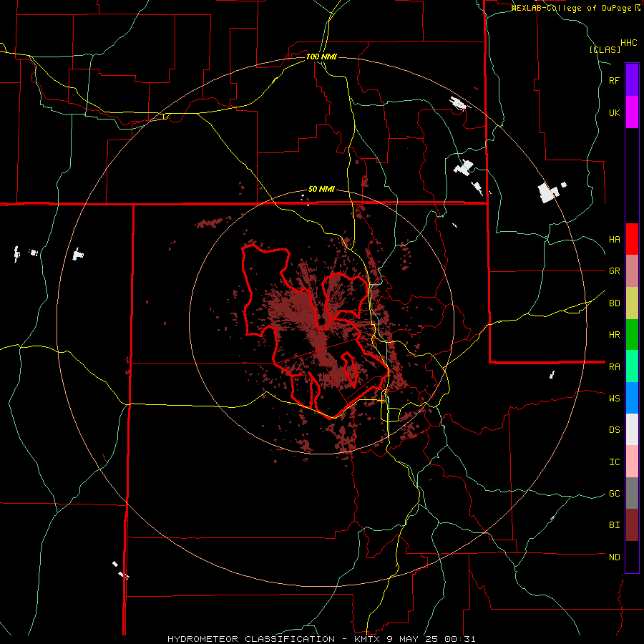
Task: Select the yellow BD legend swatch
Action: point(632,303)
